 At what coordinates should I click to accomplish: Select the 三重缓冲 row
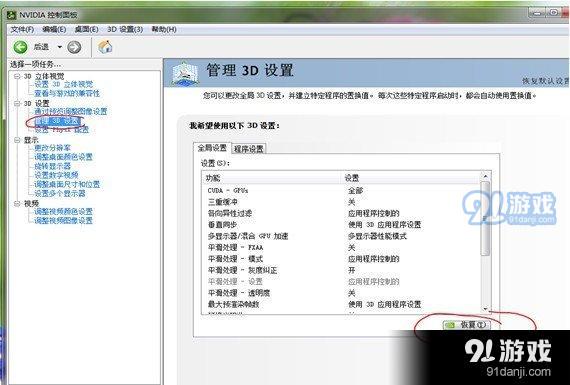click(341, 202)
